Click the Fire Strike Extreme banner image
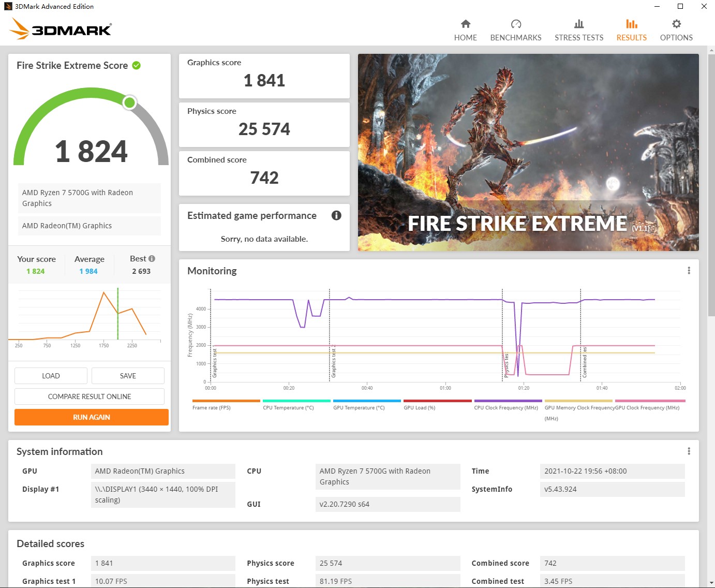 click(528, 152)
